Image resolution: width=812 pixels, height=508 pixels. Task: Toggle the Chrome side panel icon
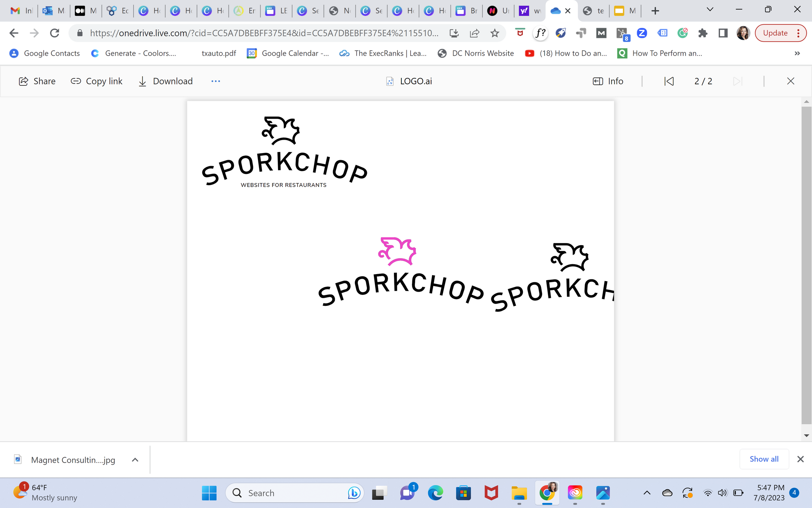tap(723, 33)
